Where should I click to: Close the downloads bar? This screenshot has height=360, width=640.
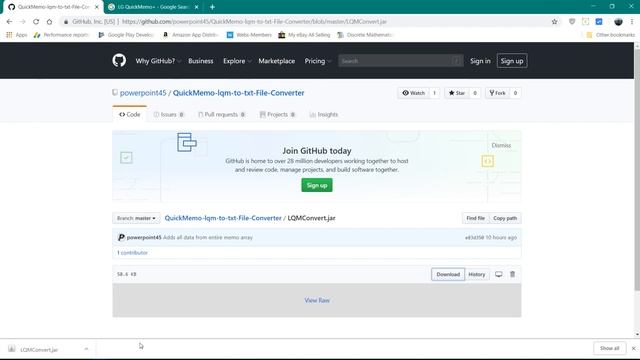[633, 348]
